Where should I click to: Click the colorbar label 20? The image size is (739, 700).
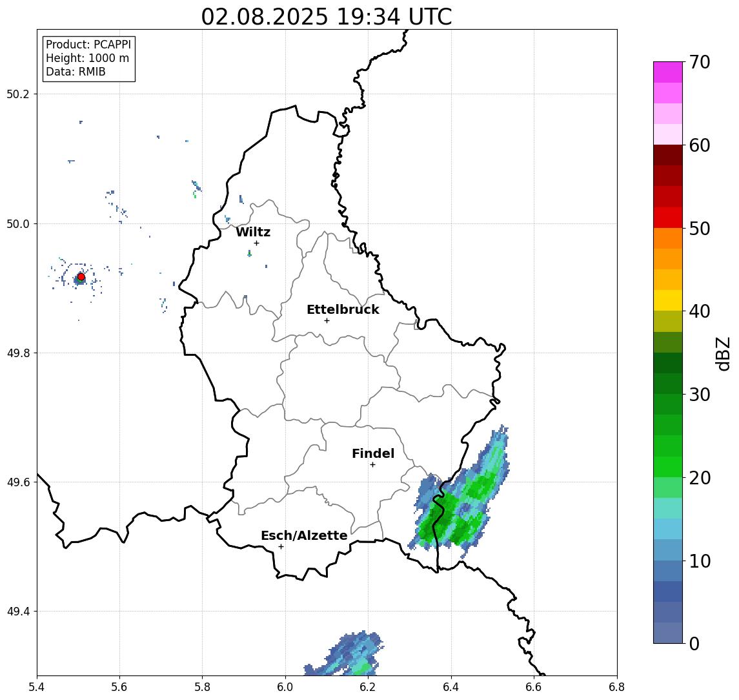tap(700, 477)
